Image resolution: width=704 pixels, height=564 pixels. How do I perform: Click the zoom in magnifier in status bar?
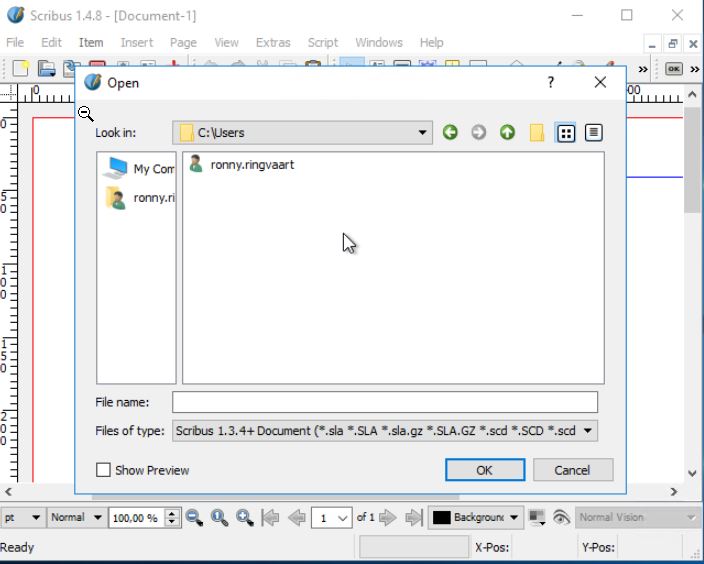244,517
